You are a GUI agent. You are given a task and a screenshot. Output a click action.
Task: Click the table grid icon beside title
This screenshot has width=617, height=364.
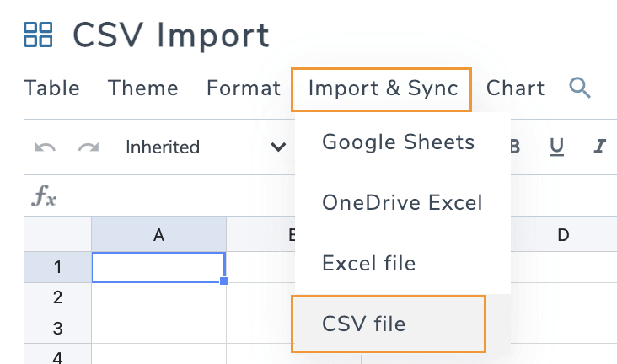38,35
